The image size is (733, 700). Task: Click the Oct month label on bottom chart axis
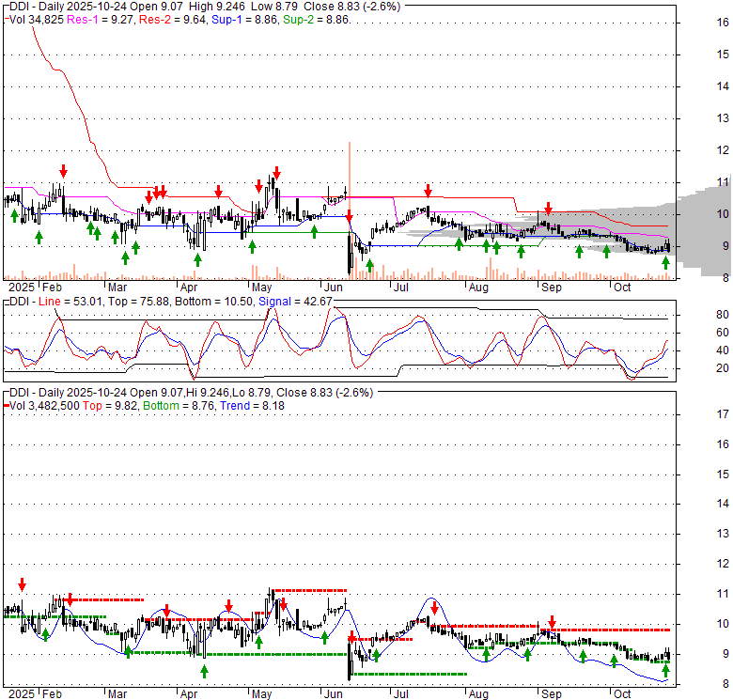coord(621,694)
